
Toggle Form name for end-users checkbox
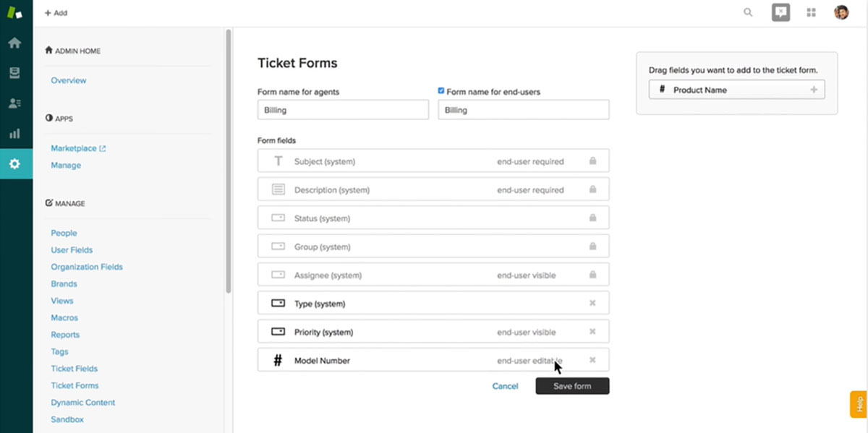point(441,91)
